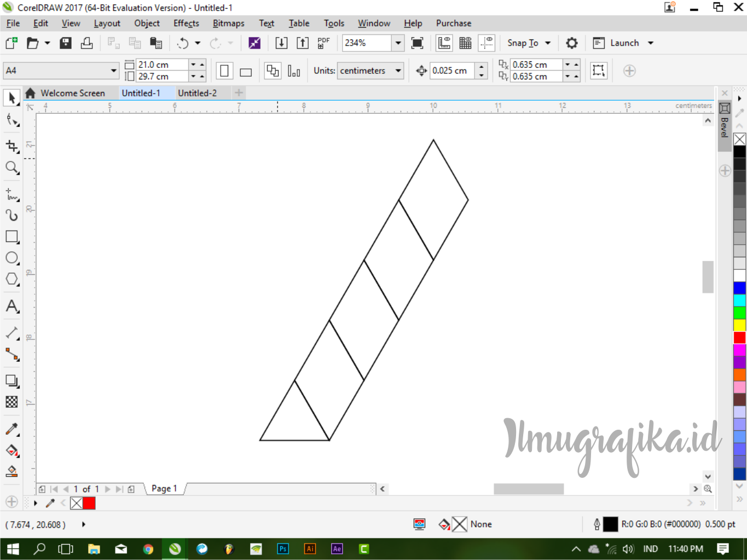This screenshot has height=560, width=747.
Task: Select the Rectangle tool
Action: (11, 236)
